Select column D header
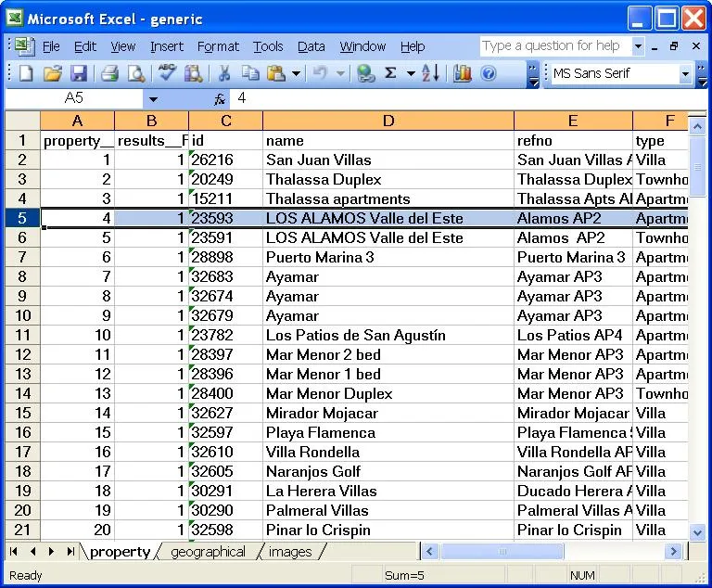This screenshot has width=712, height=588. tap(388, 121)
